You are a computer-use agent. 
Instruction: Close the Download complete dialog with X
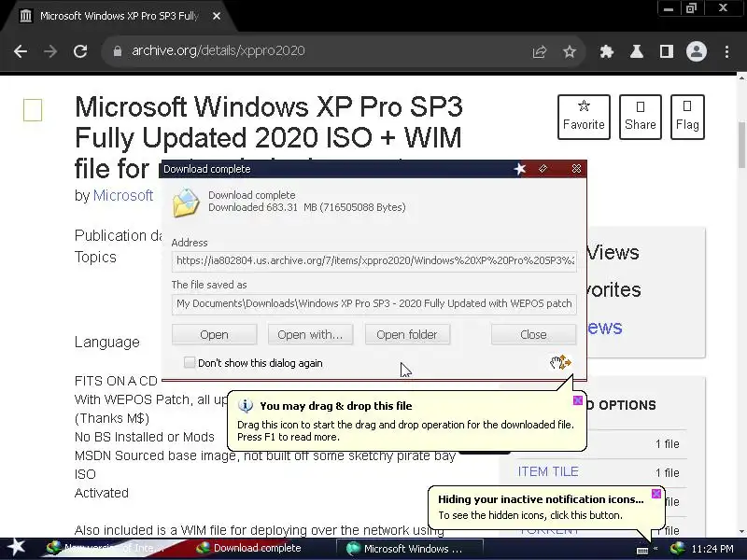[x=576, y=169]
